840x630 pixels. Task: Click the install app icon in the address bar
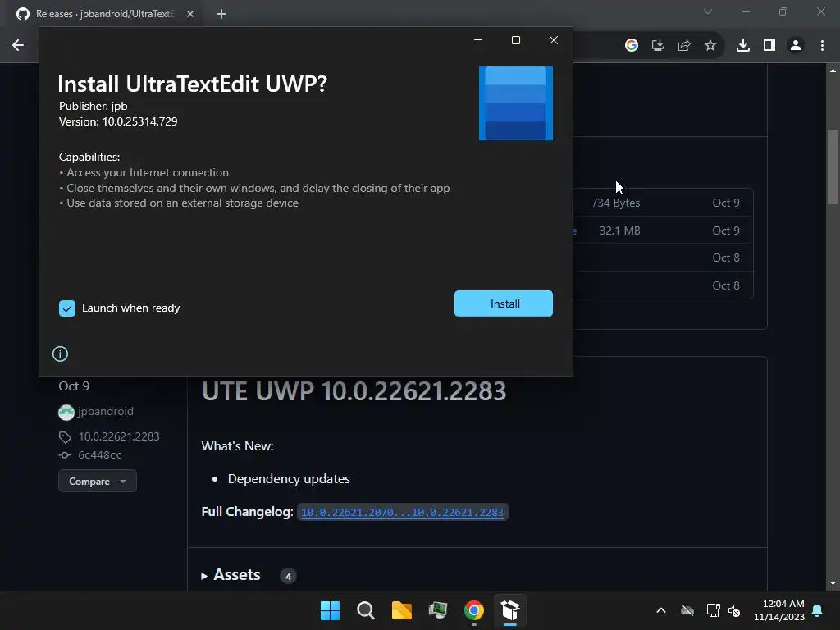tap(657, 46)
